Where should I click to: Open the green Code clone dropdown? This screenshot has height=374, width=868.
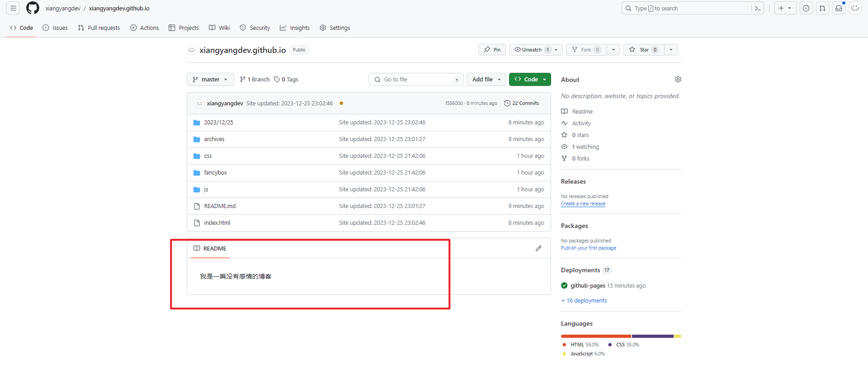click(x=530, y=79)
